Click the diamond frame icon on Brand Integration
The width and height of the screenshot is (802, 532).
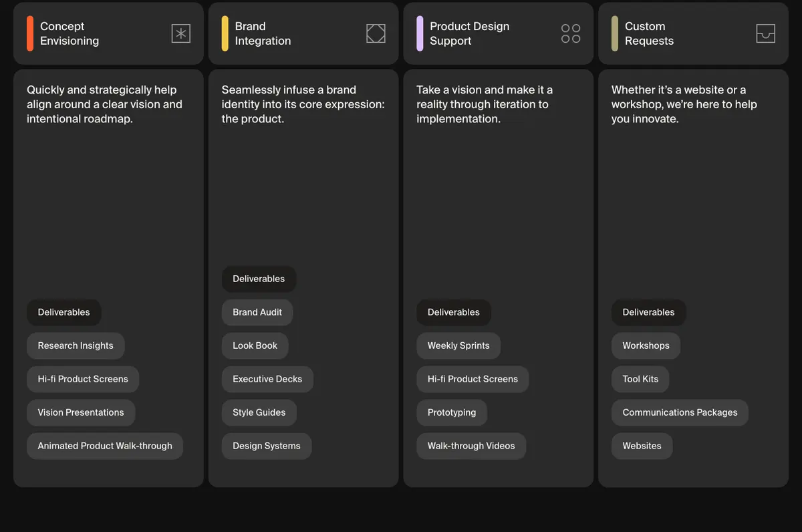pyautogui.click(x=376, y=33)
